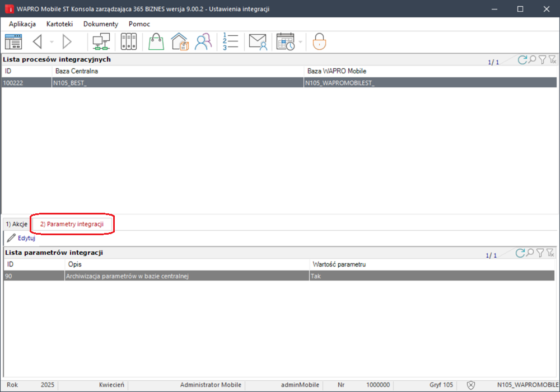The height and width of the screenshot is (392, 560).
Task: Expand the dropdown arrow beside the calendar icon
Action: point(300,42)
